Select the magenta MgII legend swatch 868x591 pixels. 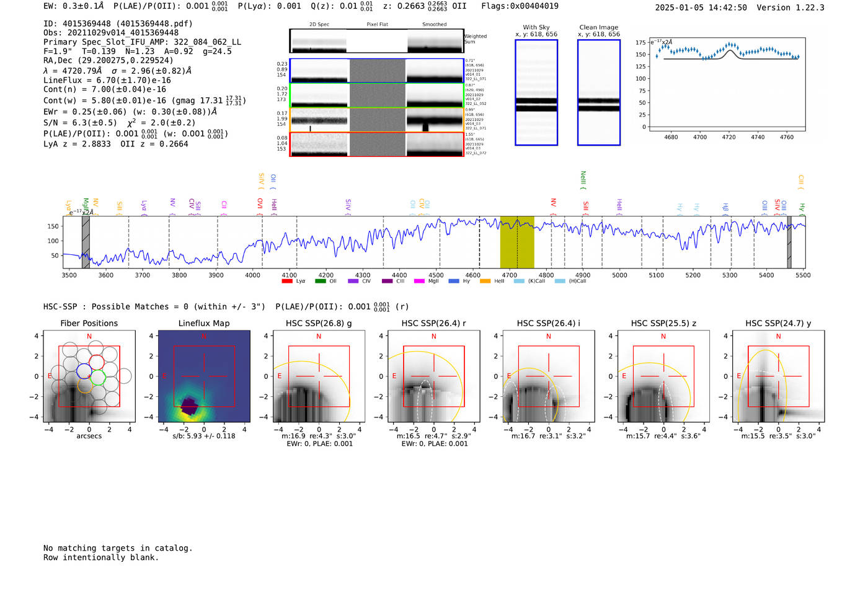419,281
